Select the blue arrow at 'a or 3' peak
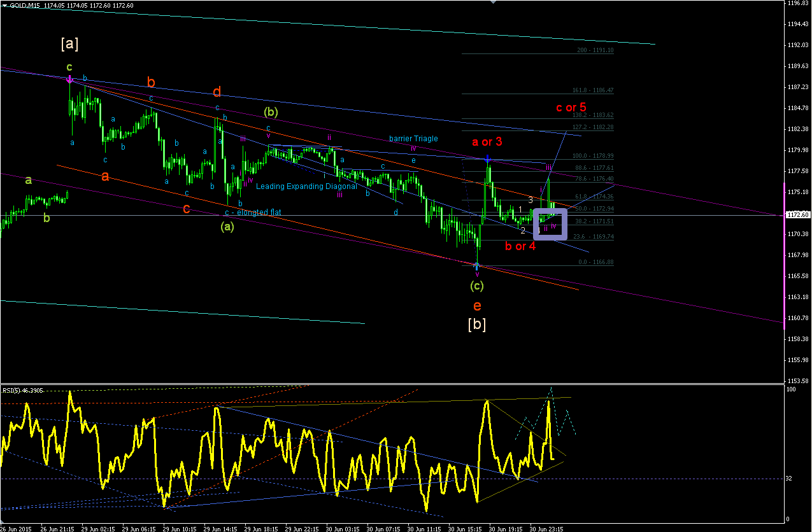The height and width of the screenshot is (532, 812). (x=487, y=158)
